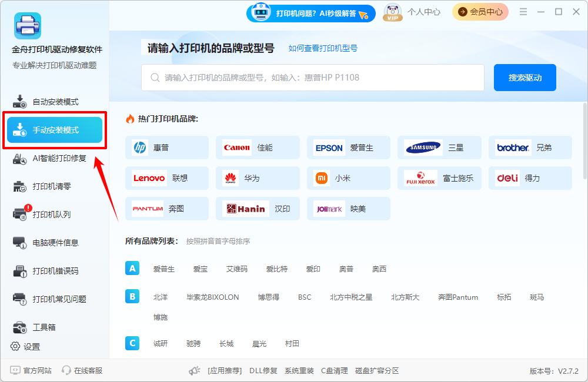Click the vertical scrollbar on the right
588x382 pixels.
click(x=585, y=142)
